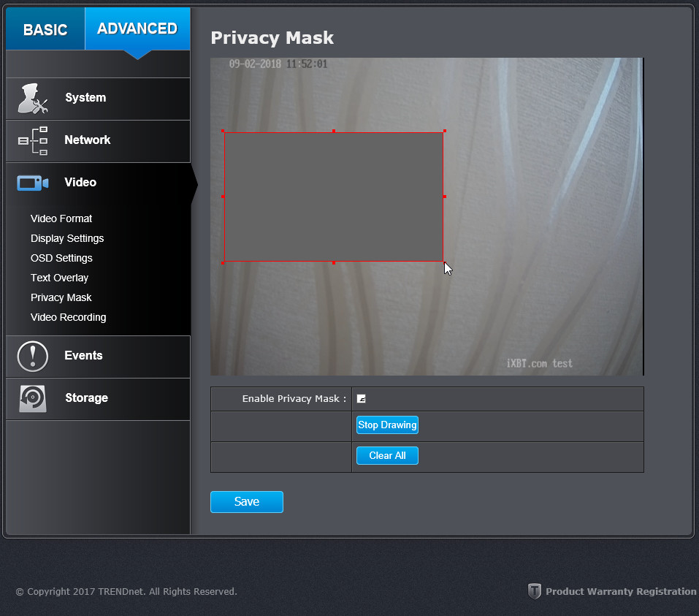Click the Privacy Mask page heading
The height and width of the screenshot is (616, 699).
[272, 38]
